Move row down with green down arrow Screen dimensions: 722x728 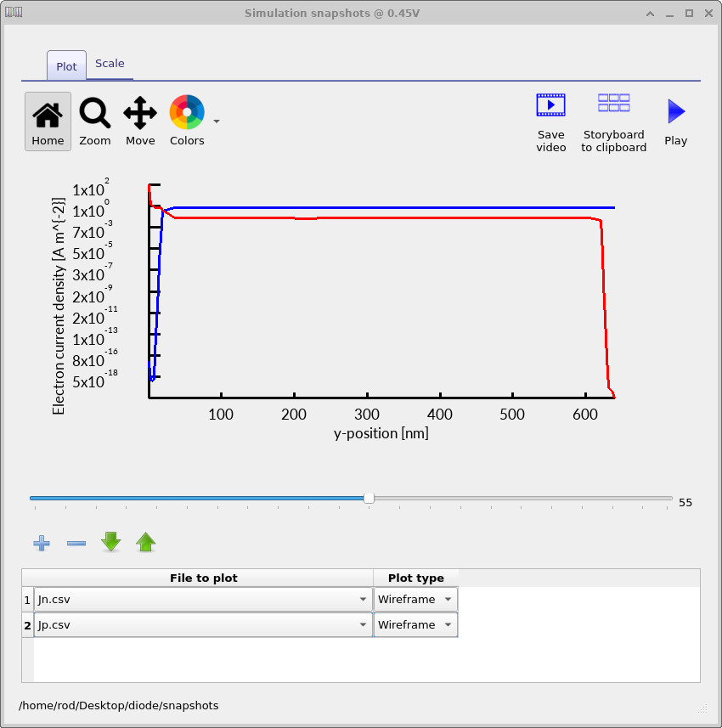tap(111, 543)
